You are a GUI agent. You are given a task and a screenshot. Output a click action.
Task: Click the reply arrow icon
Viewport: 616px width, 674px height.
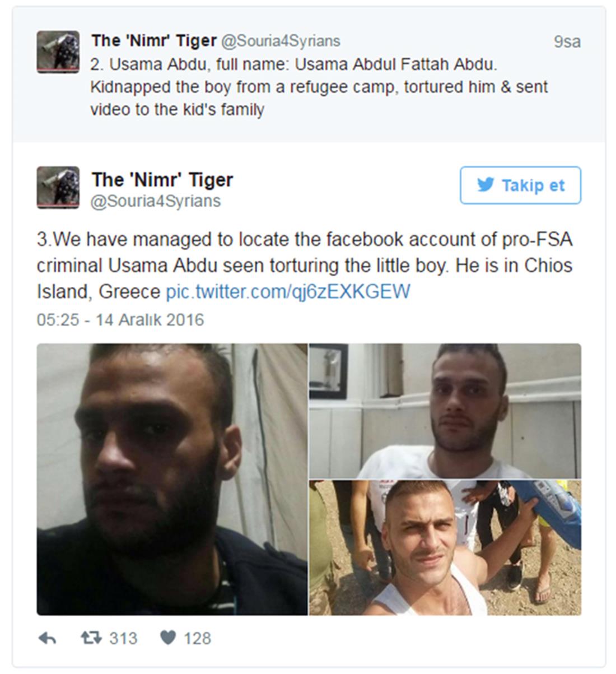[x=47, y=638]
